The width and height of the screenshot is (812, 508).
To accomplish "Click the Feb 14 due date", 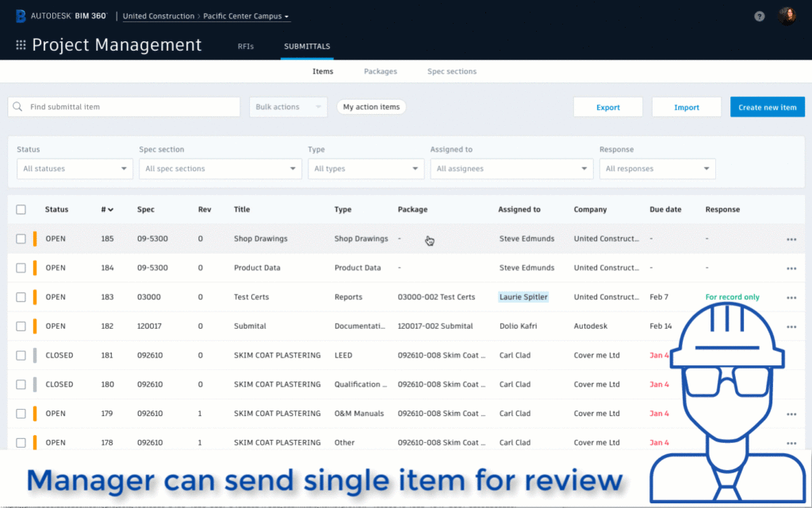I will pos(661,326).
